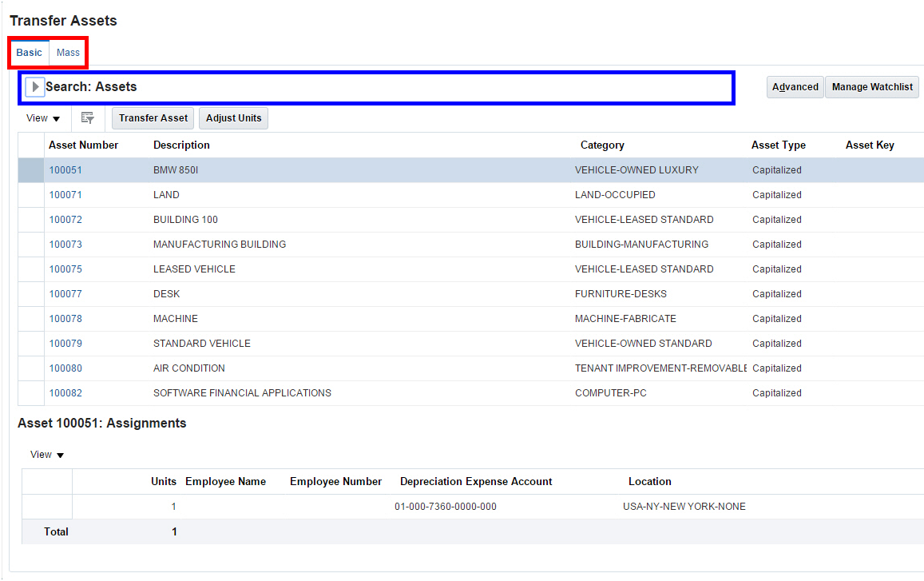Viewport: 924px width, 581px height.
Task: Click the Asset Key column header
Action: tap(869, 145)
